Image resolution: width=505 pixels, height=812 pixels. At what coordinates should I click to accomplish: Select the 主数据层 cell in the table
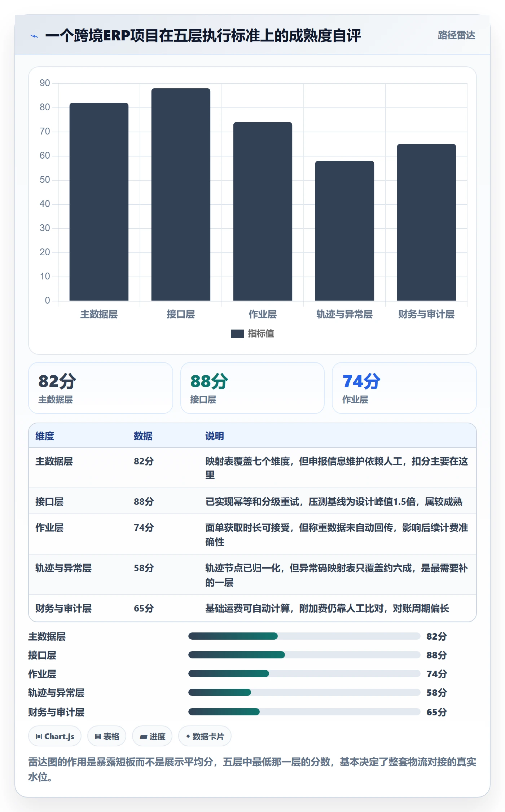tap(54, 461)
